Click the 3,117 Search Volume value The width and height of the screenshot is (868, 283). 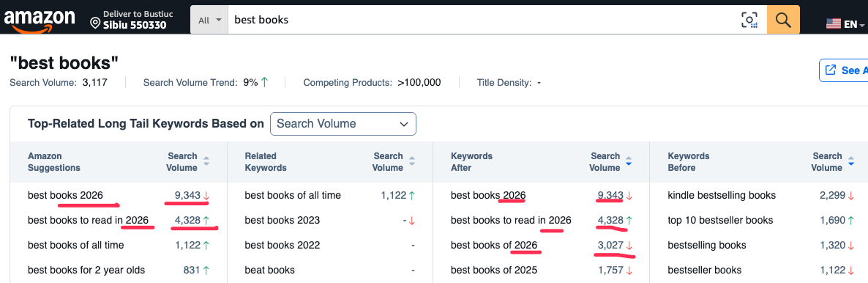(x=94, y=83)
